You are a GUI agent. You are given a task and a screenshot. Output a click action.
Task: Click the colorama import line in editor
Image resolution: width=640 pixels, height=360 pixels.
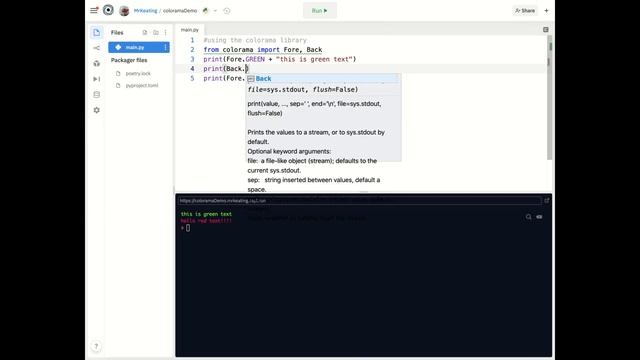[262, 50]
